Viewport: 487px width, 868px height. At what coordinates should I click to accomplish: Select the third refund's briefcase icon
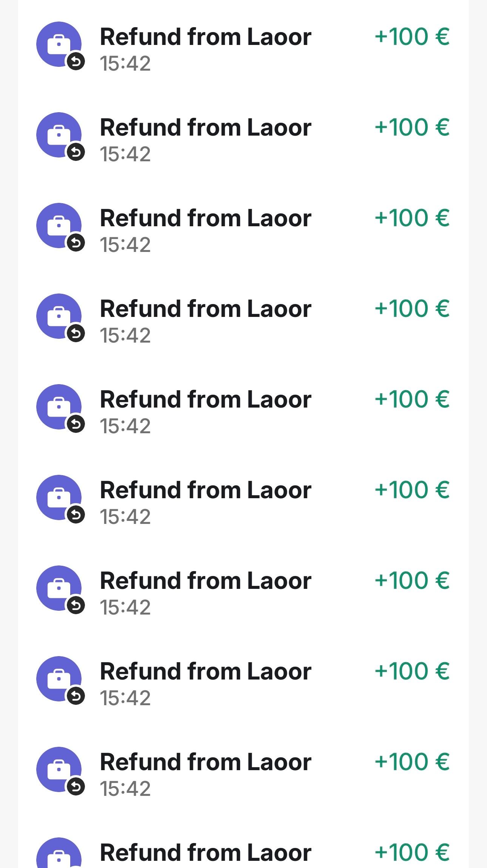point(59,225)
